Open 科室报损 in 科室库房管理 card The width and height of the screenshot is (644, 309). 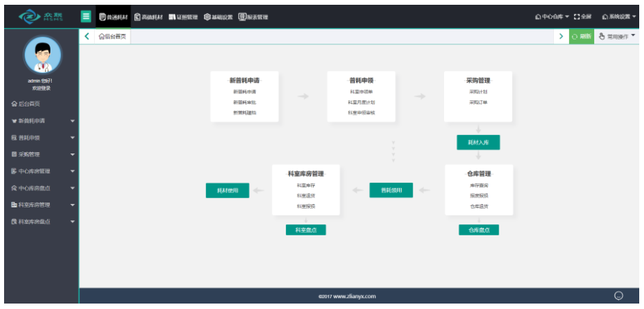[x=306, y=206]
